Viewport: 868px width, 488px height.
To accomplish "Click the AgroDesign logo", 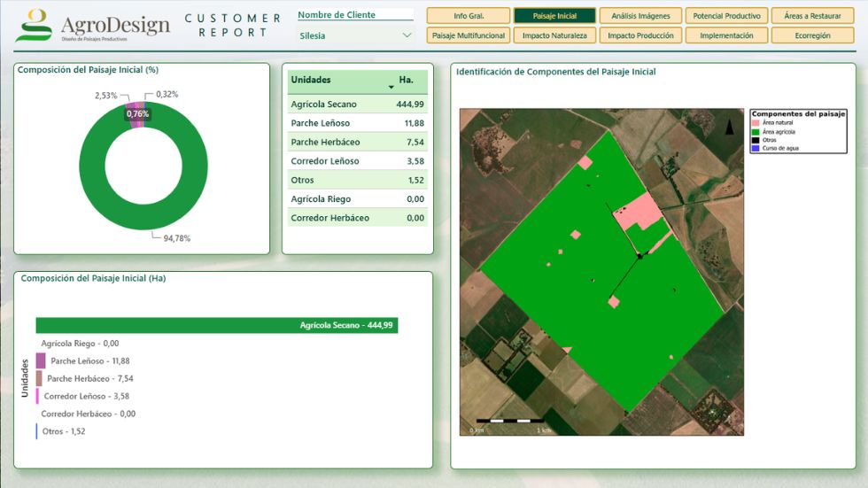I will (x=93, y=26).
